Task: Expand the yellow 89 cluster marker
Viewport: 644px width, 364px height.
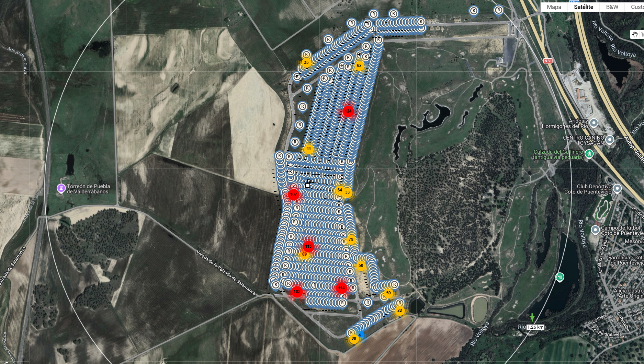Action: click(304, 255)
